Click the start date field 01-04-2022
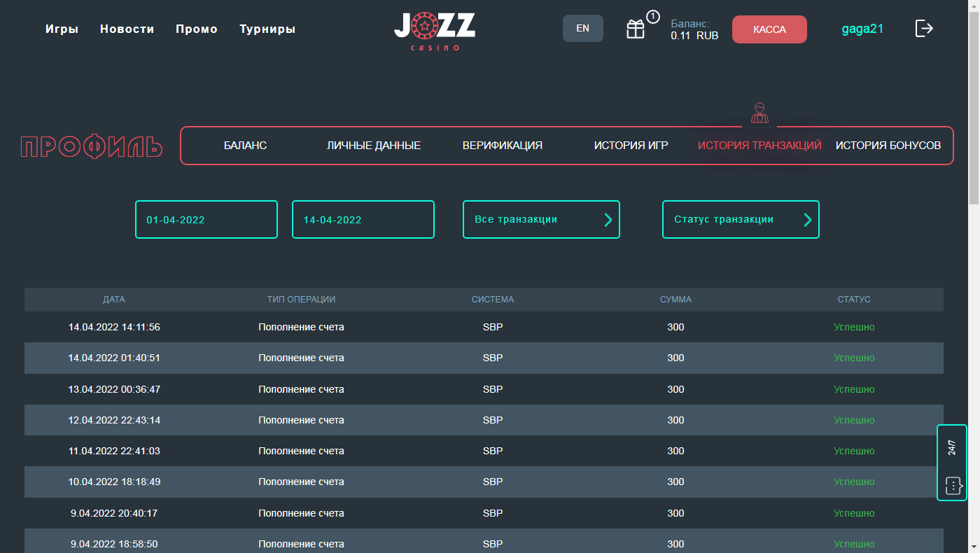 tap(206, 220)
